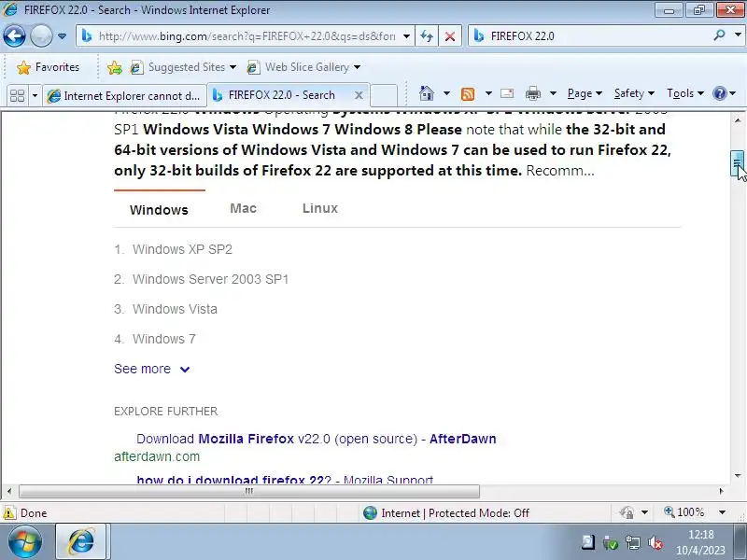Open the how do i download firefox 22 link
747x560 pixels.
coord(285,479)
